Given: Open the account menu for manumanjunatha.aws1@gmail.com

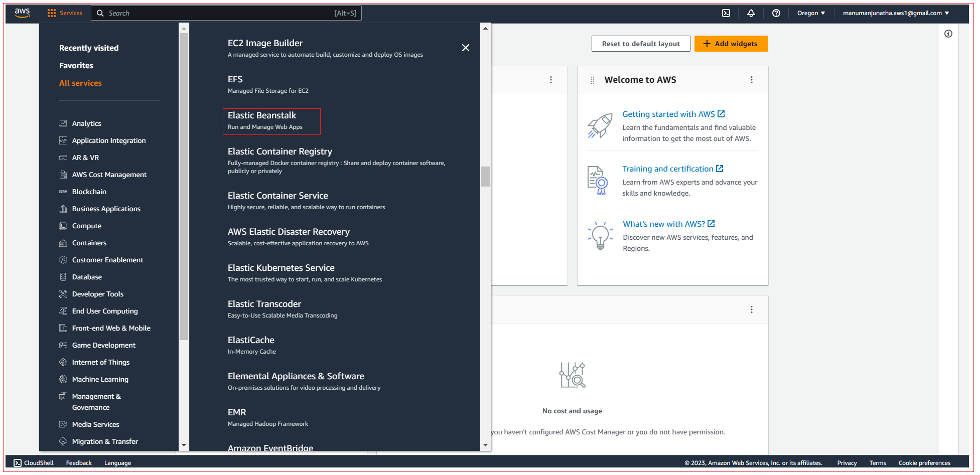Looking at the screenshot, I should click(896, 13).
